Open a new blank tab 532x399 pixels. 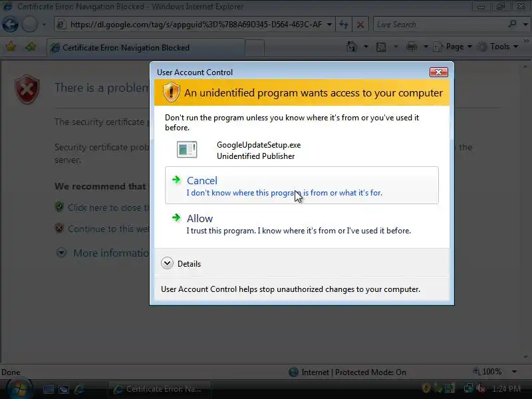coord(255,48)
